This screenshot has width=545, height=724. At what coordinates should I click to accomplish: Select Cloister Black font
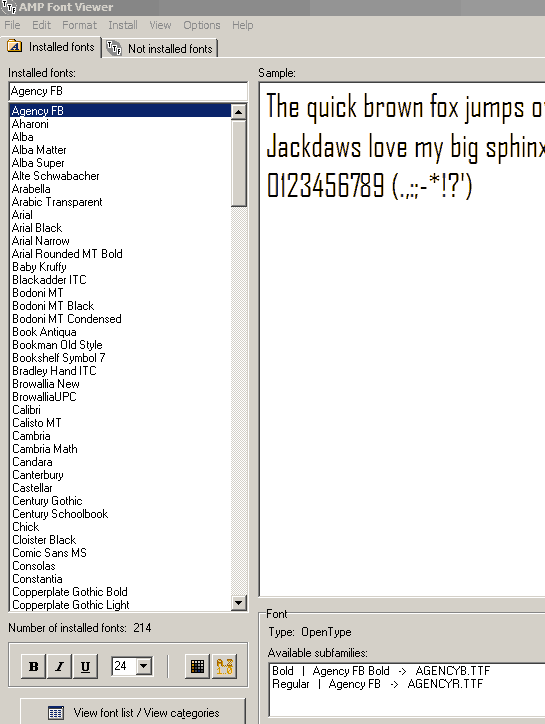(x=120, y=540)
